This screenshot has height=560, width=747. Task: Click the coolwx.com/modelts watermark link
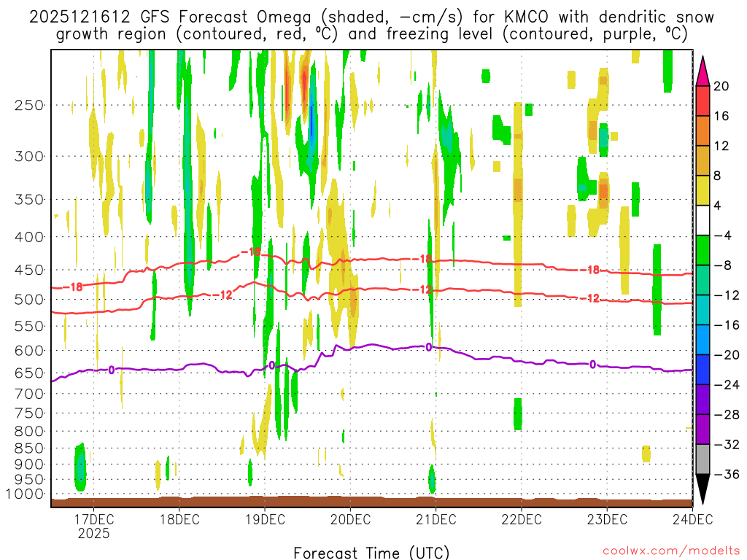coord(671,551)
